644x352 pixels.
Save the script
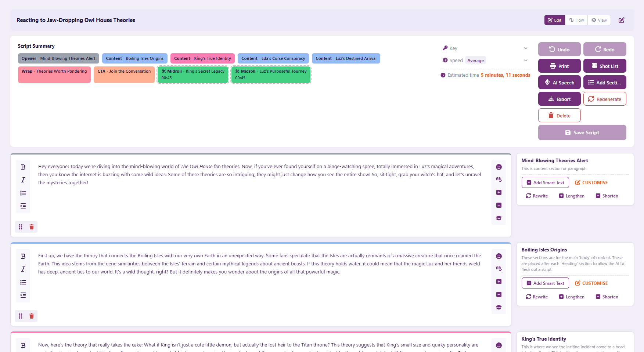coord(582,133)
